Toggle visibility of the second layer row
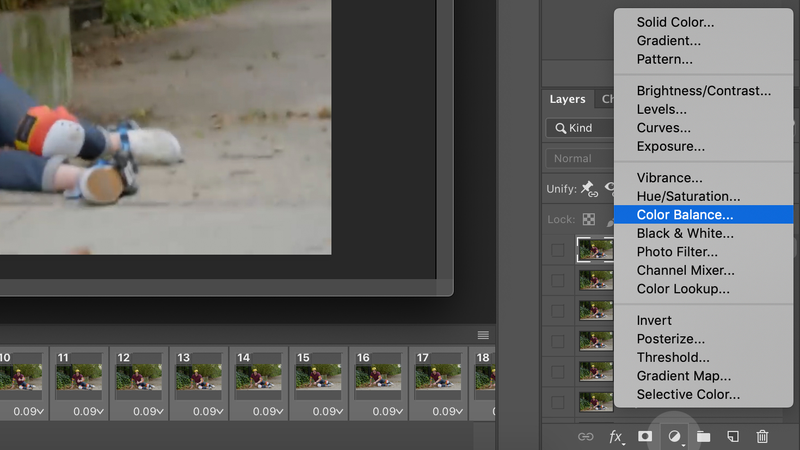The height and width of the screenshot is (450, 800). click(x=558, y=280)
